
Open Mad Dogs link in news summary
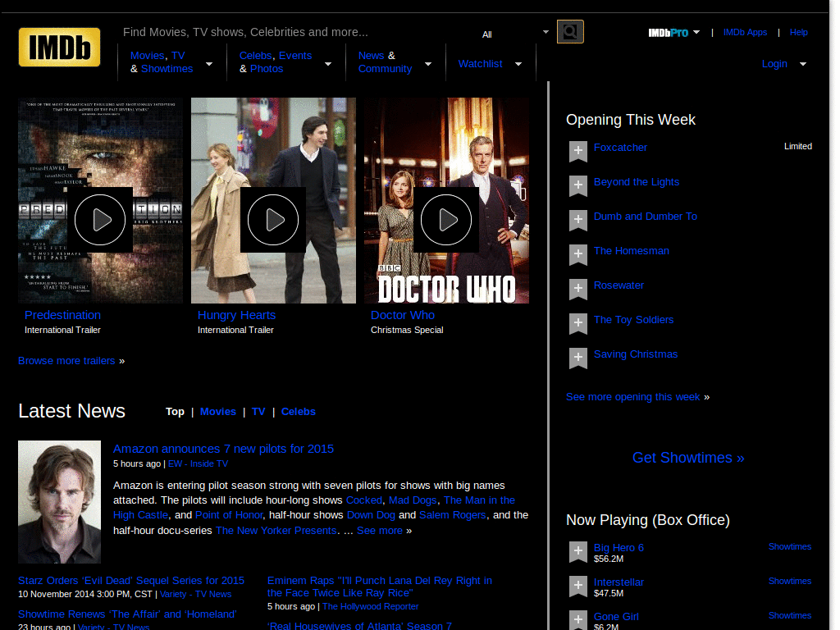413,500
